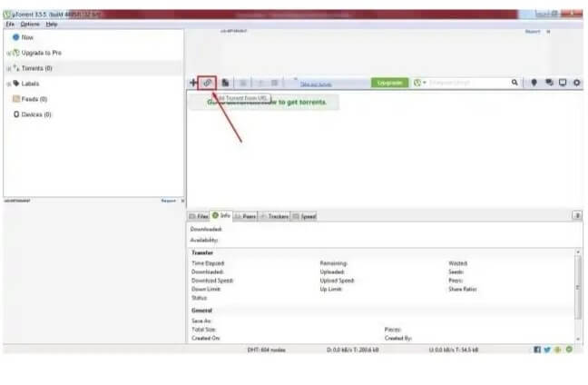Click the monitor remote icon

[563, 83]
